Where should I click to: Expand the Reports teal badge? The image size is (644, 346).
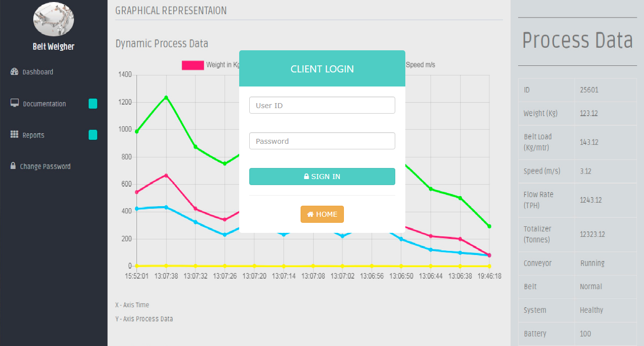point(93,135)
